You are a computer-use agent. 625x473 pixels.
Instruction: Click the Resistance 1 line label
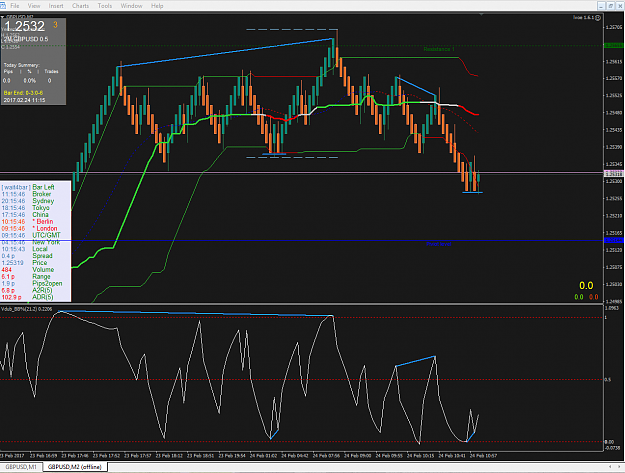coord(439,49)
